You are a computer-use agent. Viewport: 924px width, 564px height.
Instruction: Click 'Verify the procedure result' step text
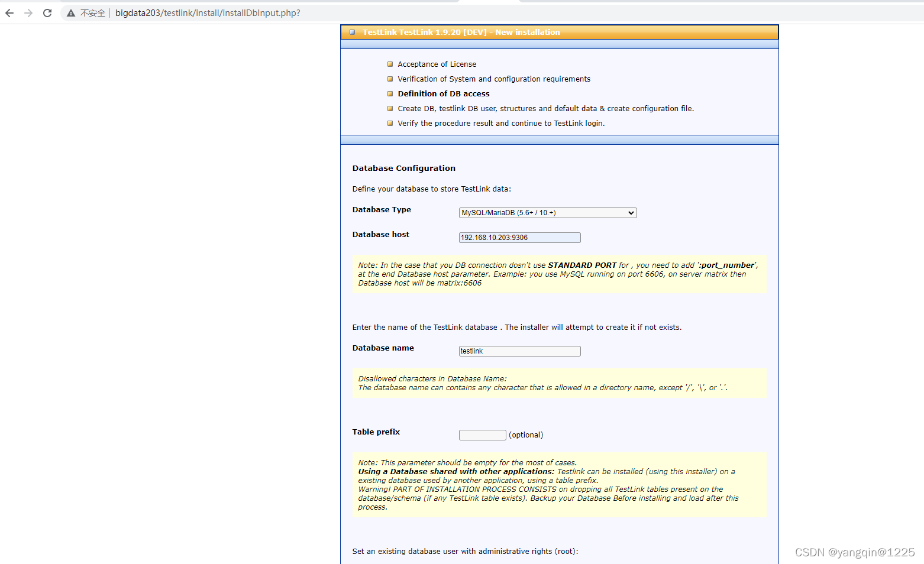click(x=501, y=124)
